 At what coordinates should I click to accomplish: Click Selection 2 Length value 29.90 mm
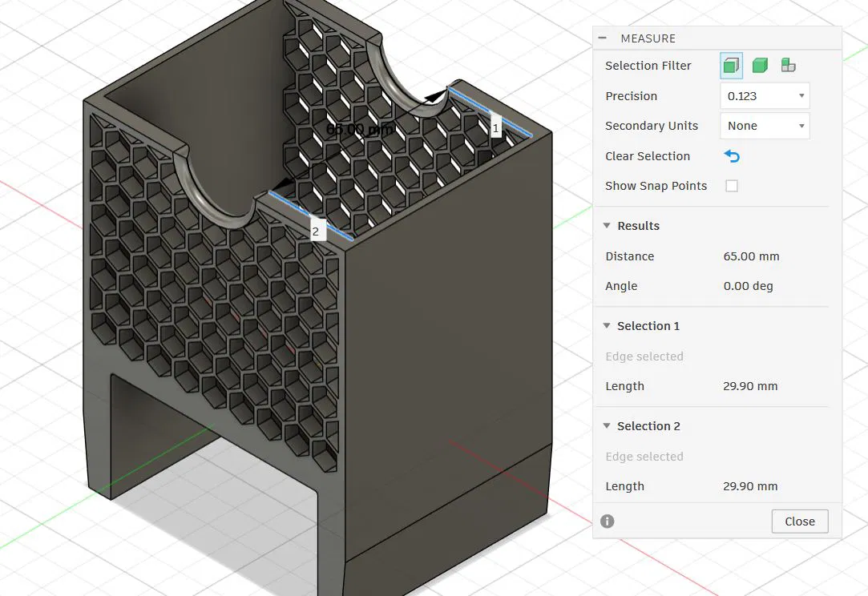(x=750, y=486)
